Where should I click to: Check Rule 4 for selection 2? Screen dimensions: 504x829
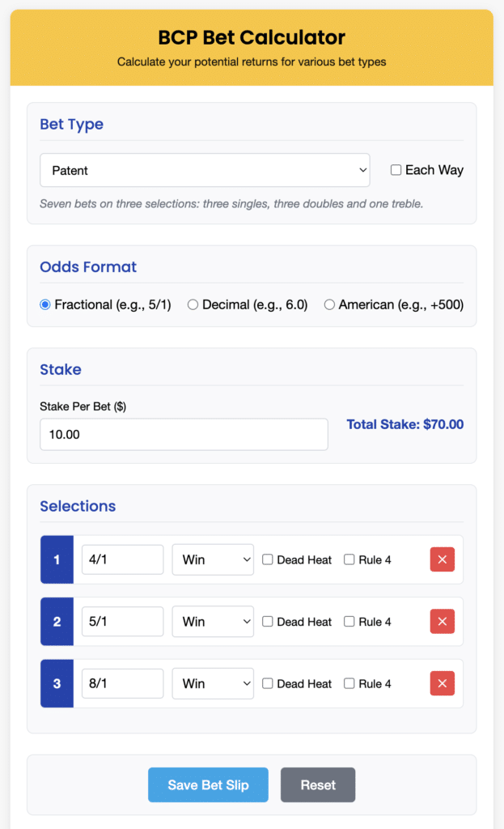[x=349, y=621]
